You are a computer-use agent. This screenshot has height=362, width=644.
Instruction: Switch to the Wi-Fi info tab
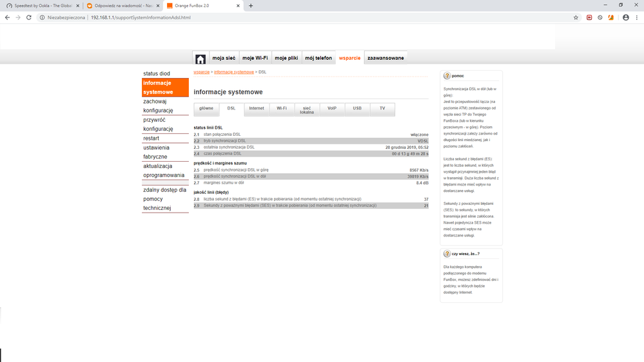coord(282,108)
